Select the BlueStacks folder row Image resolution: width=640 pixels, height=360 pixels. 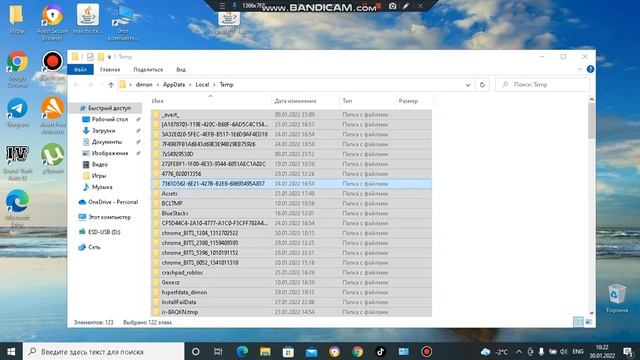click(x=291, y=213)
